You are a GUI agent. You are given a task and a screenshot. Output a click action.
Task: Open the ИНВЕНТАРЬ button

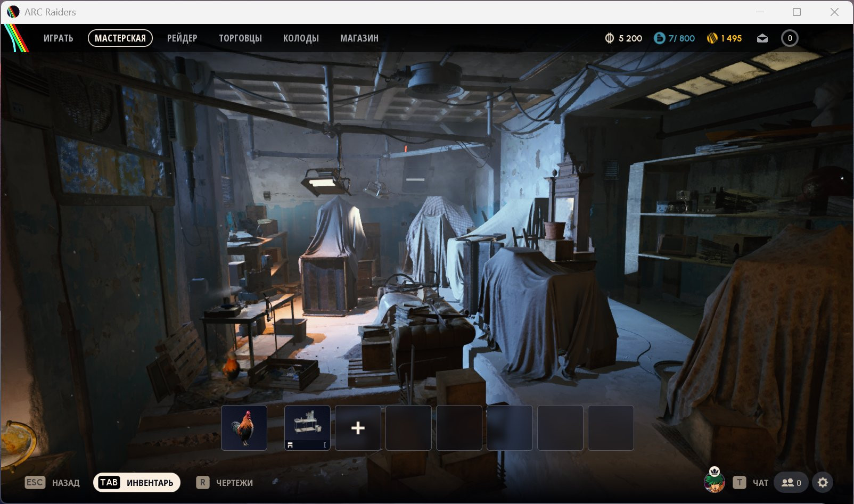137,483
